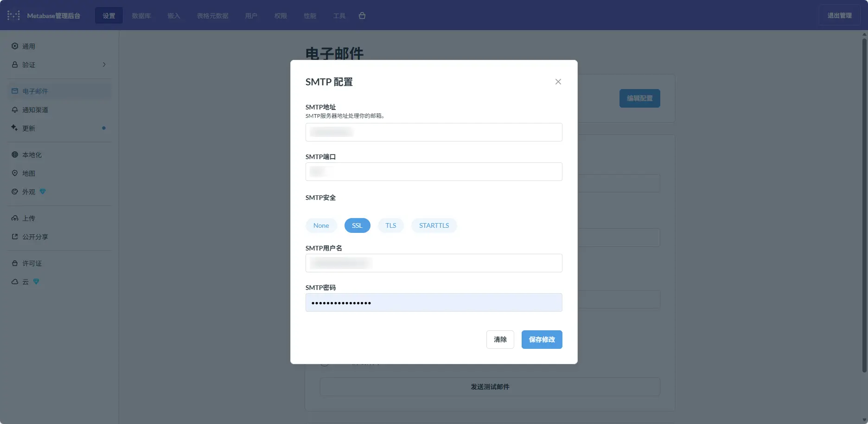Choose STARTTLS as SMTP security
Screen dimensions: 868x424
tap(434, 225)
